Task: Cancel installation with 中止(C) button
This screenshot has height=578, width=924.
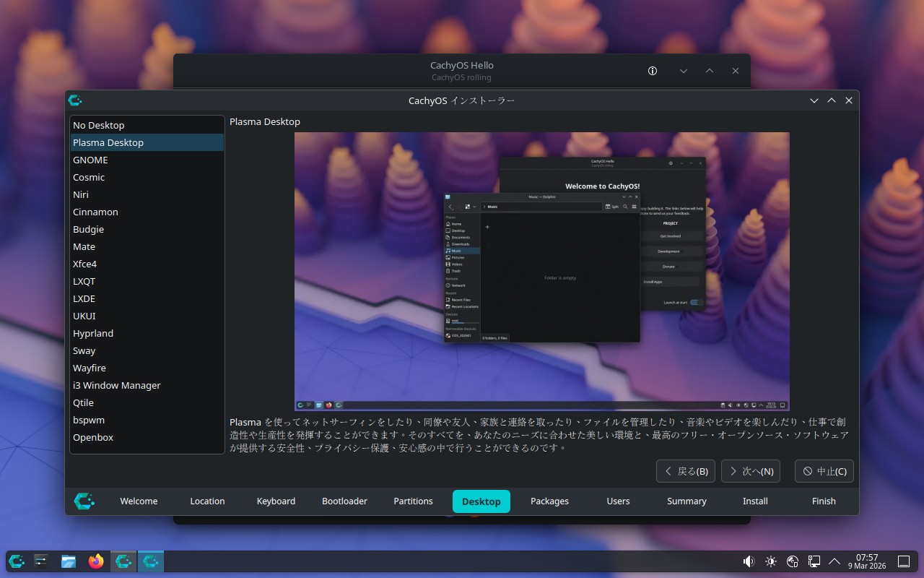Action: (824, 471)
